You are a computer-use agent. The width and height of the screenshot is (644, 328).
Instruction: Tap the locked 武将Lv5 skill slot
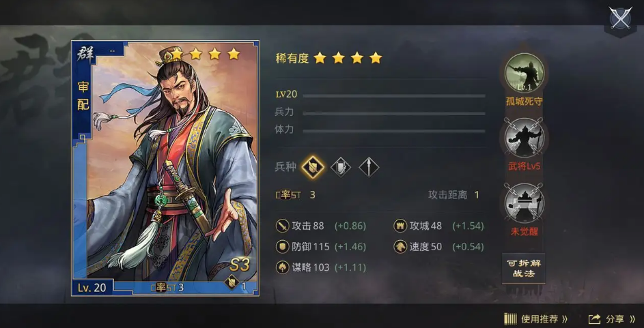[524, 138]
